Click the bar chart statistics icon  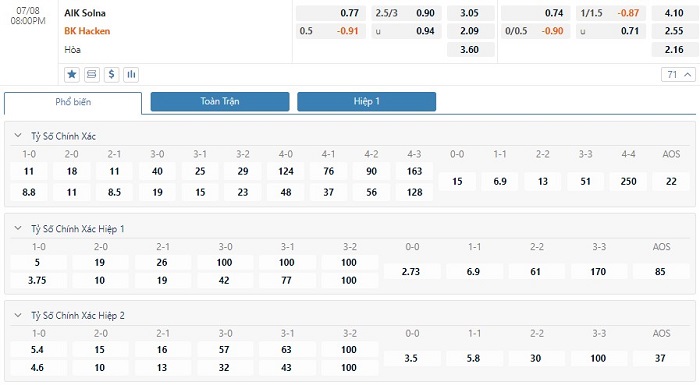coord(131,74)
